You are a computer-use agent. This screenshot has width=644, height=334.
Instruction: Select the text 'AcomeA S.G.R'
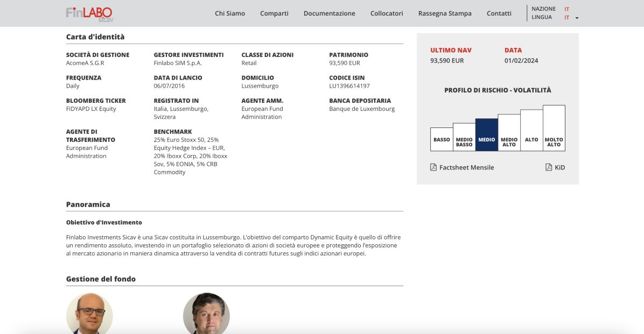(85, 63)
